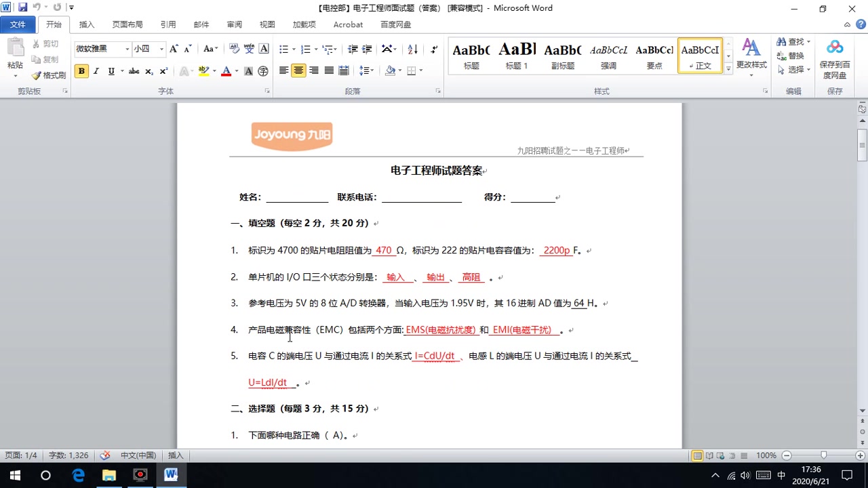Expand bullets list dropdown arrow

[x=293, y=49]
